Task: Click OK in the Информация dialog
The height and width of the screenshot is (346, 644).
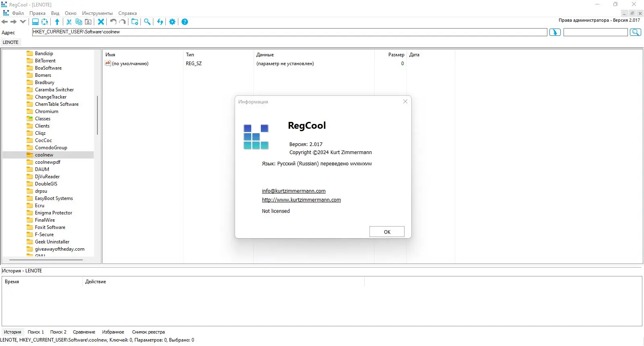Action: tap(387, 232)
